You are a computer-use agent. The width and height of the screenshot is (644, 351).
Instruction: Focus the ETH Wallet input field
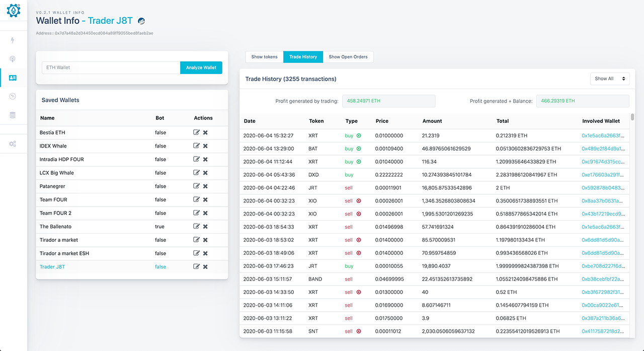click(111, 67)
